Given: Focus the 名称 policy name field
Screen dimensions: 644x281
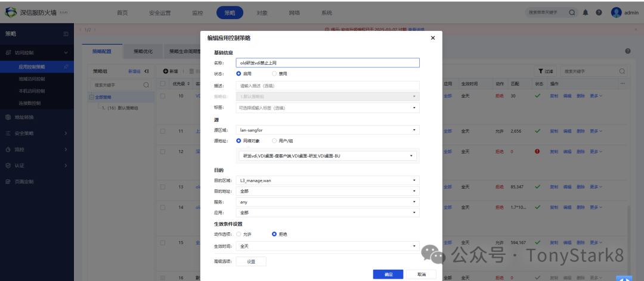Looking at the screenshot, I should click(x=328, y=63).
